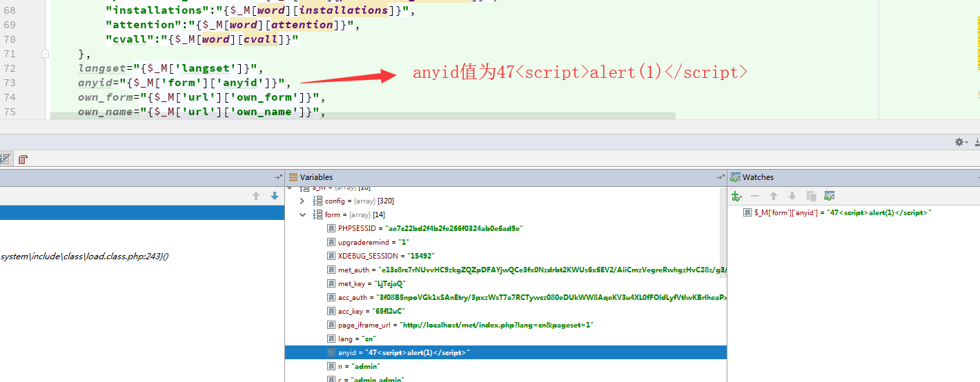The height and width of the screenshot is (382, 980).
Task: Place cursor on anyid="{$_M['form']['anyid']}" line
Action: tap(184, 83)
